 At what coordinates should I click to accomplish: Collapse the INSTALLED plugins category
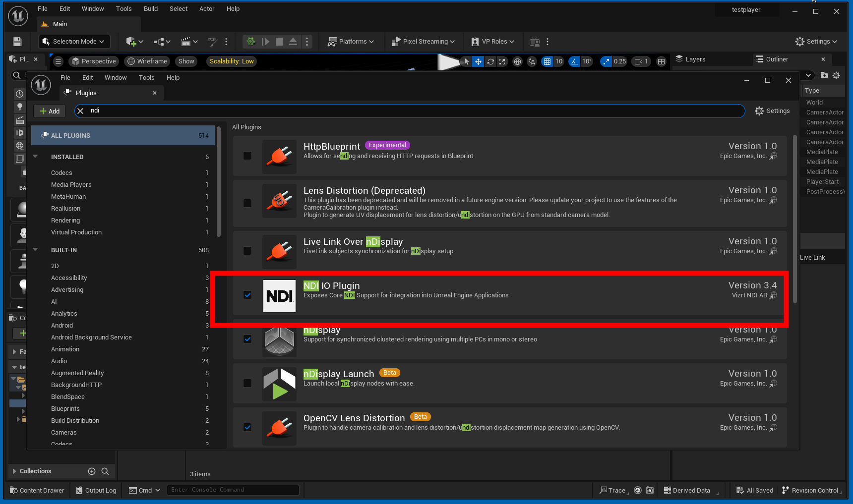click(36, 157)
